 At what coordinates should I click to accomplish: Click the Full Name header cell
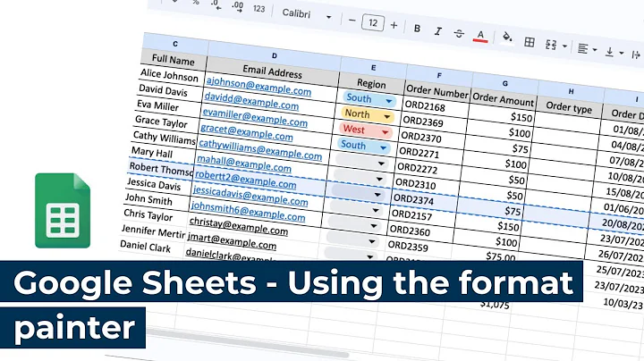pyautogui.click(x=174, y=60)
